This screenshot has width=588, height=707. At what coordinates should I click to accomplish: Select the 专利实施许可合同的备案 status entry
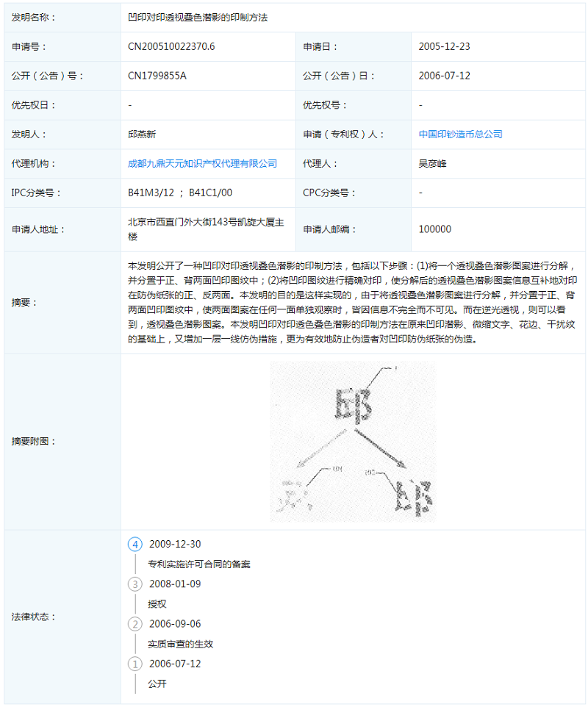[200, 564]
